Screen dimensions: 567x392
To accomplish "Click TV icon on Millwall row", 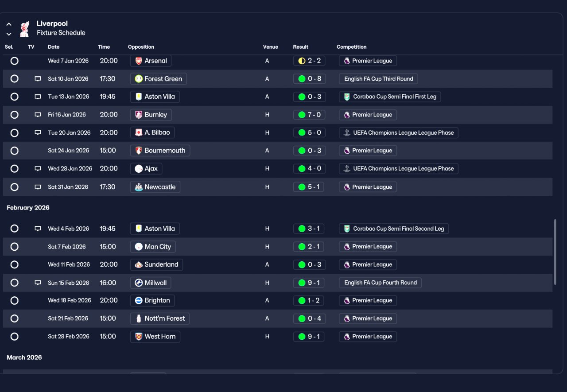I will [x=38, y=283].
